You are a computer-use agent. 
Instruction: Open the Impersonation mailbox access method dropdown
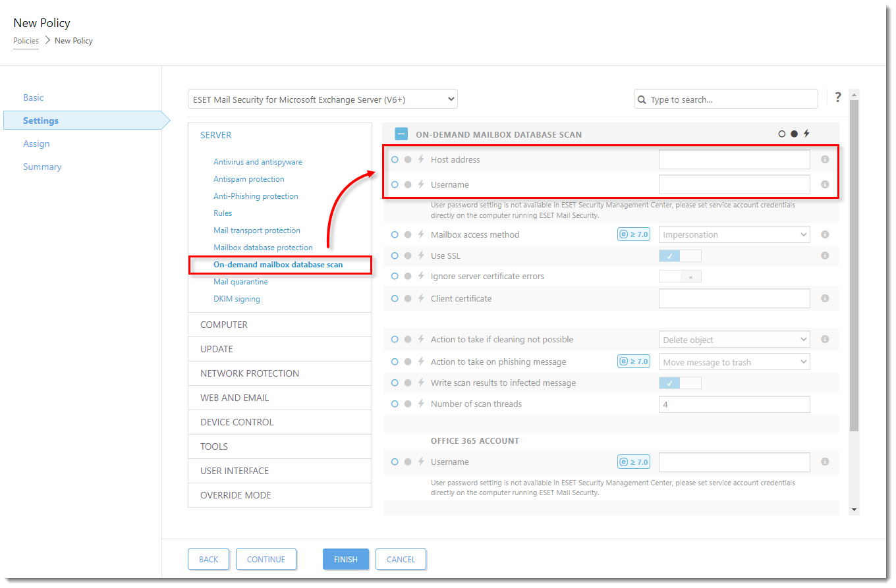pyautogui.click(x=735, y=234)
